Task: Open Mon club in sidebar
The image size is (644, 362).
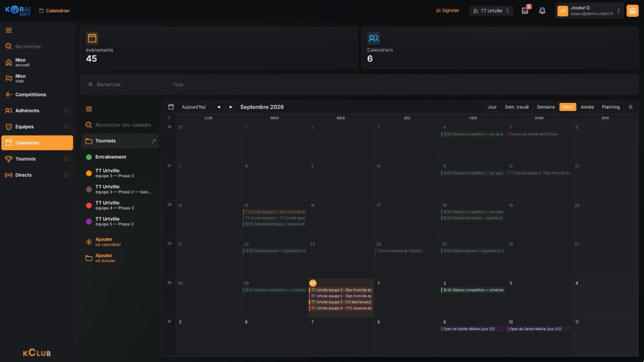Action: 37,79
